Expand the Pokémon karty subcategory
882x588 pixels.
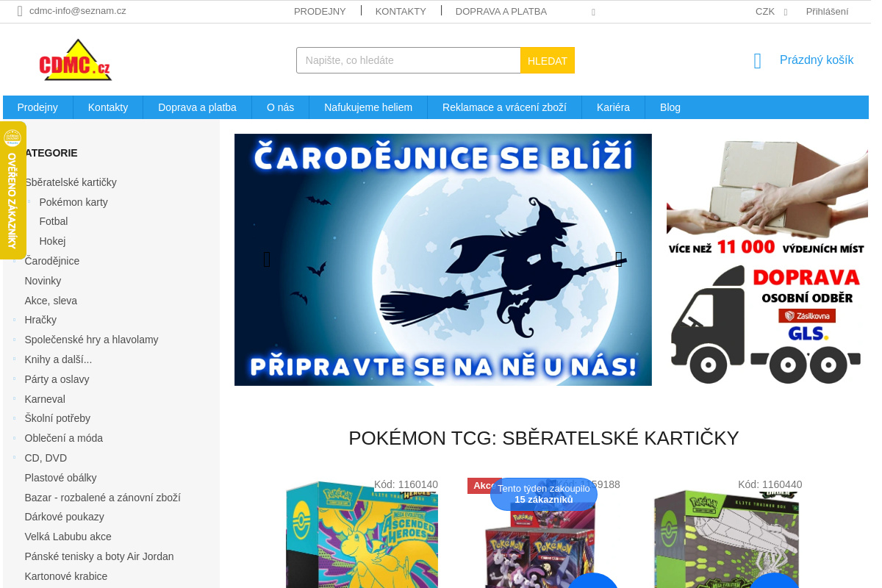coord(29,202)
